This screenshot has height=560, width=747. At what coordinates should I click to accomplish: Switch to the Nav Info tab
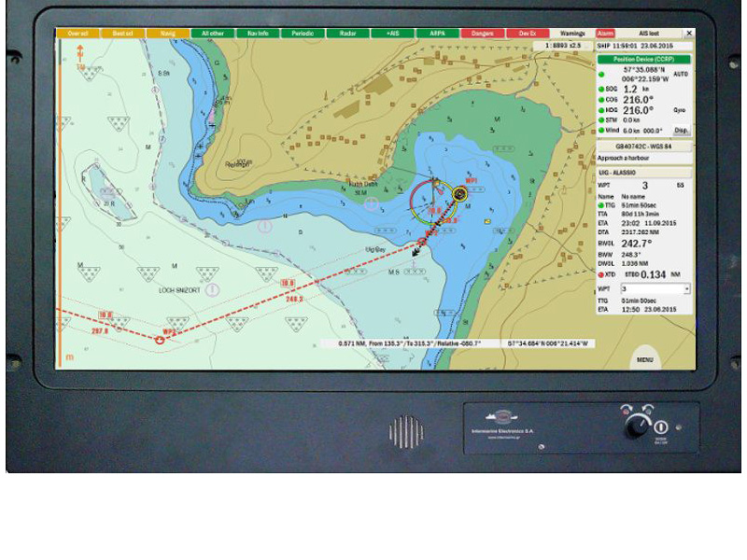(258, 34)
